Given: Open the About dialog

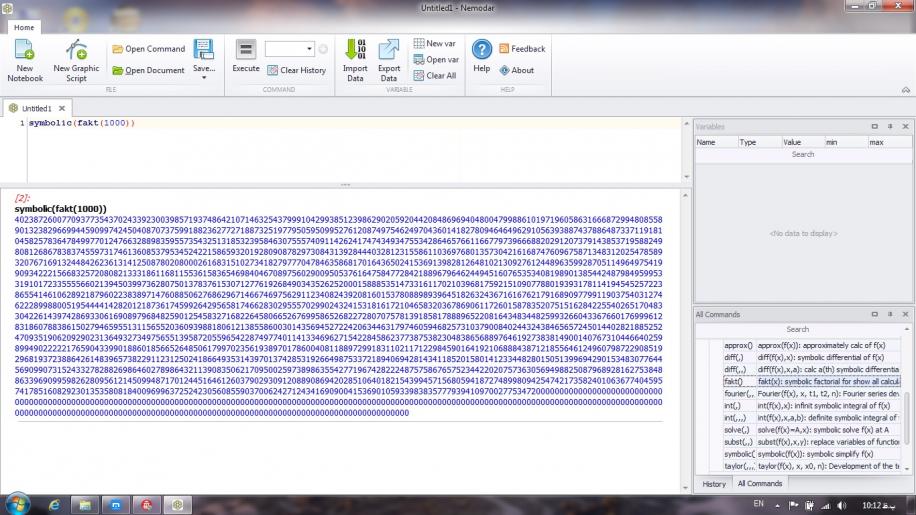Looking at the screenshot, I should [x=516, y=70].
